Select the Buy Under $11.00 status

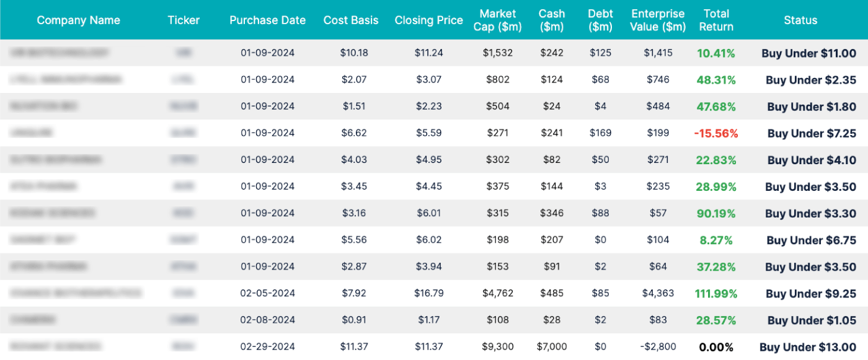coord(808,53)
